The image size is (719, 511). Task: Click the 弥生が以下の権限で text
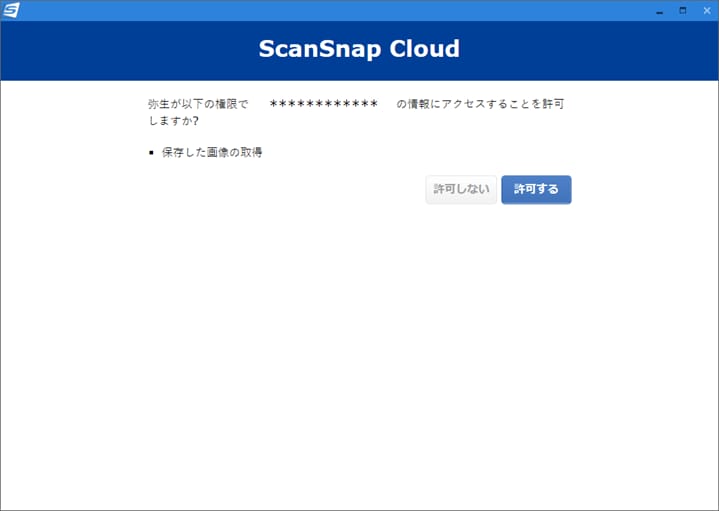pyautogui.click(x=198, y=104)
